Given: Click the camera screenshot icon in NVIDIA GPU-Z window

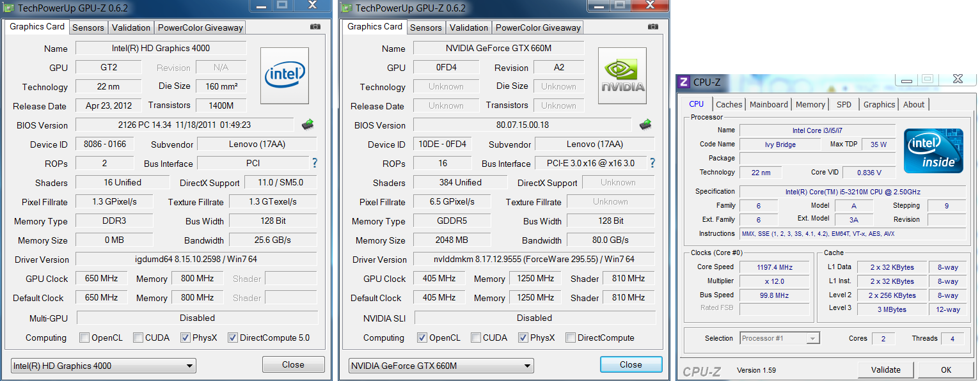Looking at the screenshot, I should [x=652, y=27].
